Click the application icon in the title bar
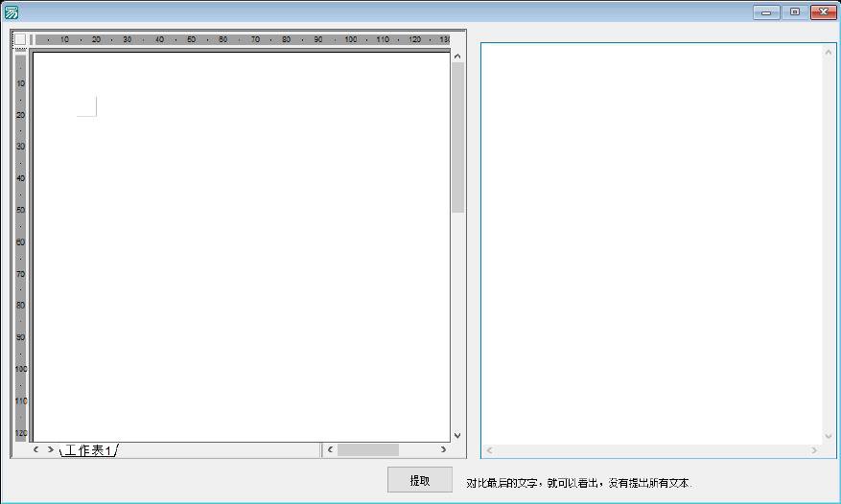This screenshot has width=841, height=504. point(12,12)
